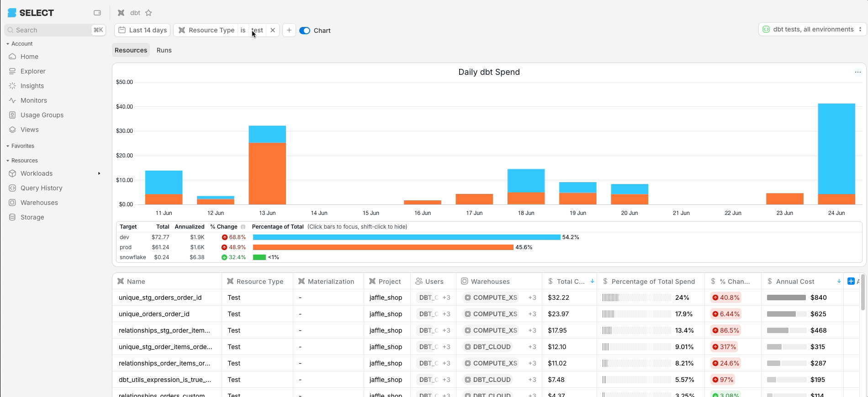The image size is (868, 397).
Task: Click the Users column header
Action: tap(434, 282)
